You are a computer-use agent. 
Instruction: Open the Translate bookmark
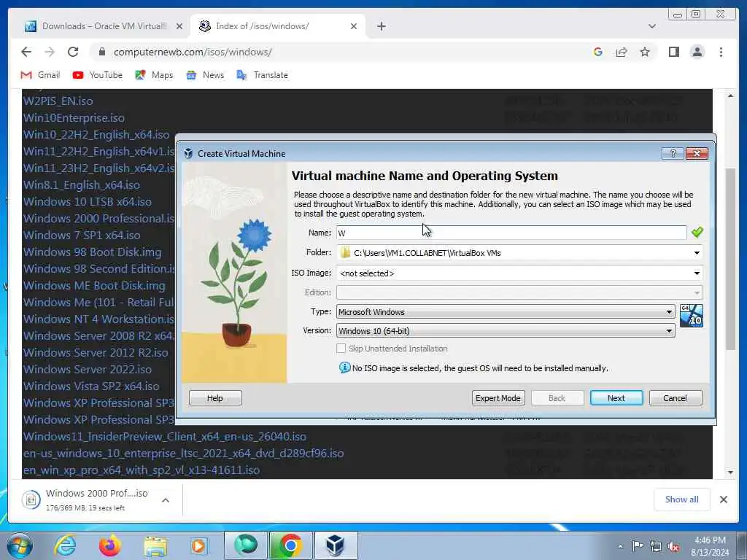click(262, 75)
